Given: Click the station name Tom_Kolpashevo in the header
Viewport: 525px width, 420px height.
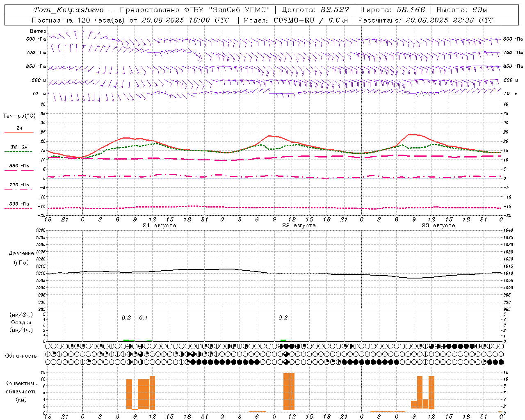Looking at the screenshot, I should (x=68, y=10).
